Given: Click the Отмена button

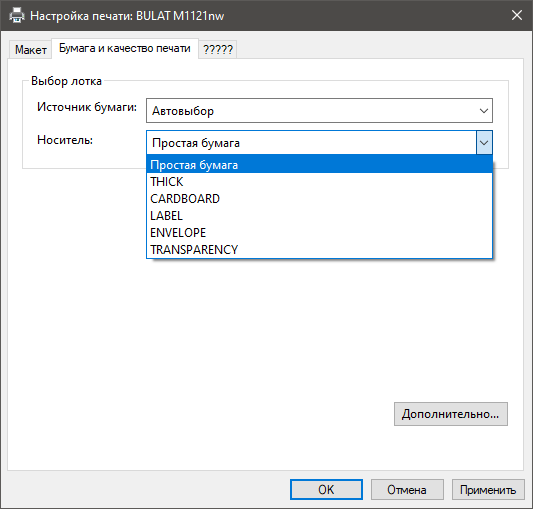Looking at the screenshot, I should pyautogui.click(x=407, y=490).
